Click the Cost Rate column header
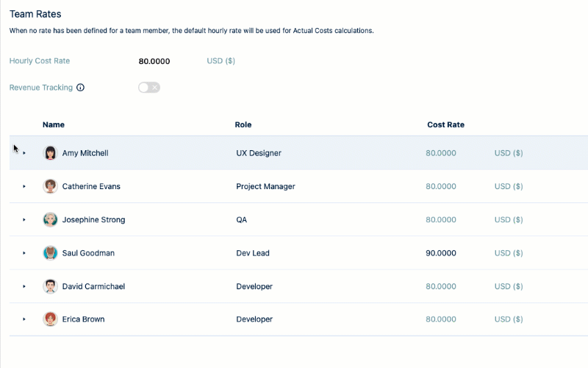This screenshot has width=588, height=368. pyautogui.click(x=445, y=124)
